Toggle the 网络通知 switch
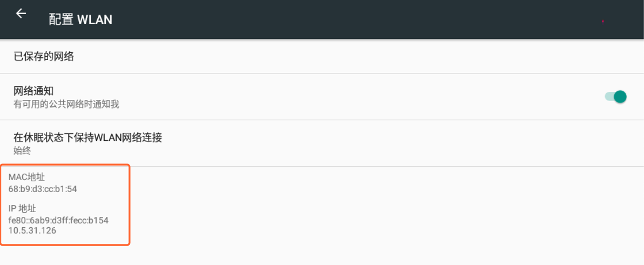This screenshot has width=644, height=265. [x=615, y=97]
